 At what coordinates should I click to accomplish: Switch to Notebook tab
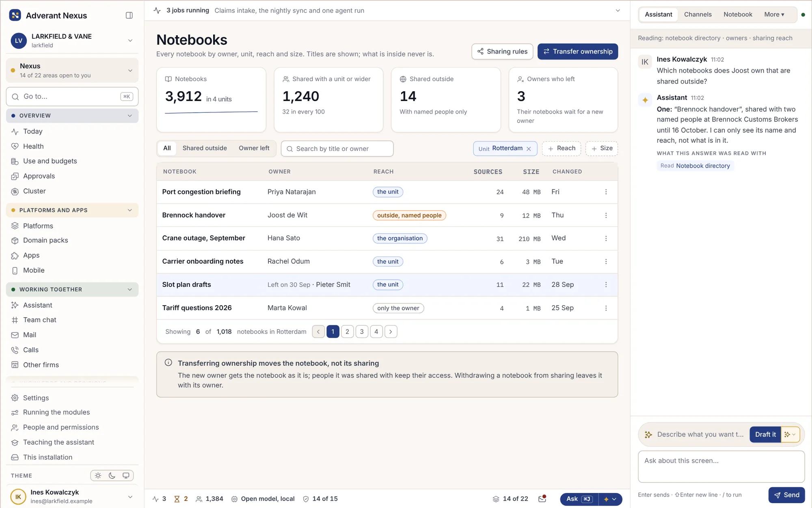coord(738,15)
